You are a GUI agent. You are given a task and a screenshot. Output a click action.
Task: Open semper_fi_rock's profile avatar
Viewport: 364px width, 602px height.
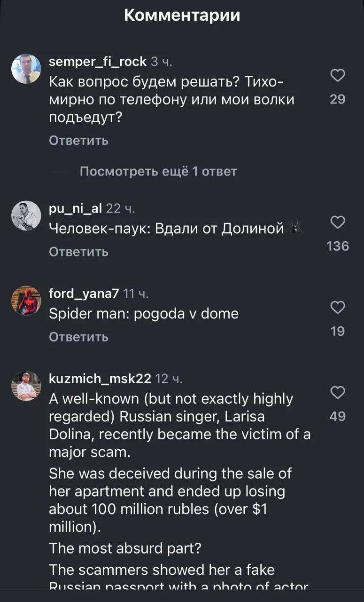(26, 69)
